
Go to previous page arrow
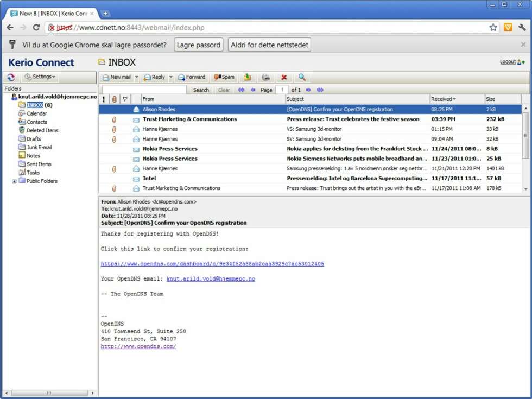253,90
